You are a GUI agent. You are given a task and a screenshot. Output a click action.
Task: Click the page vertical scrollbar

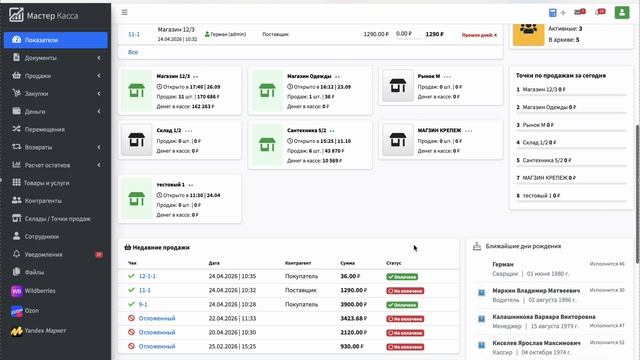click(x=637, y=194)
